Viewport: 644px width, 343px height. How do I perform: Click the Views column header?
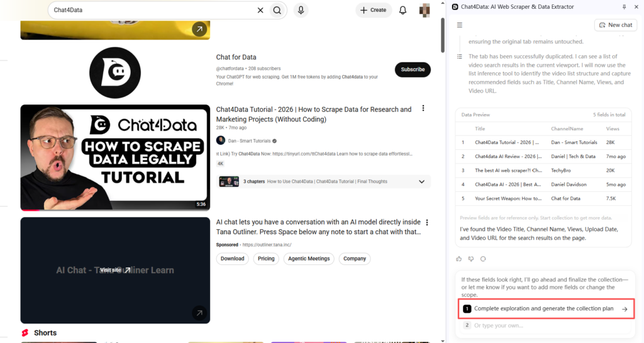tap(613, 128)
